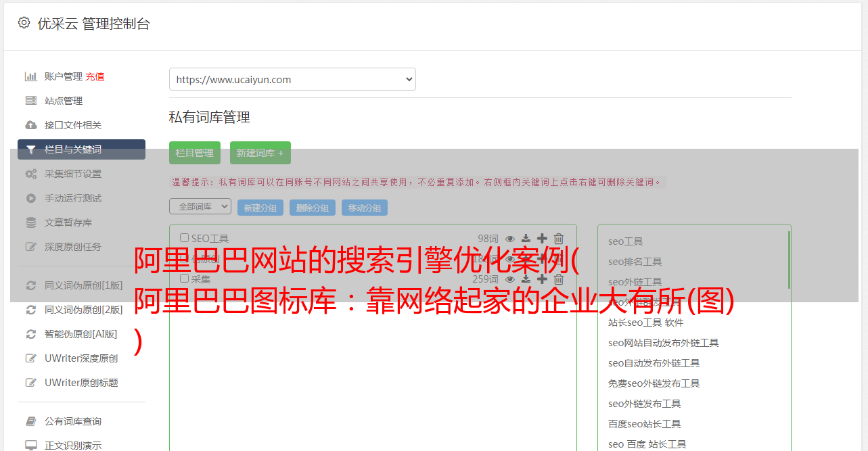
Task: Select keyword seo工具 in right list
Action: 625,241
